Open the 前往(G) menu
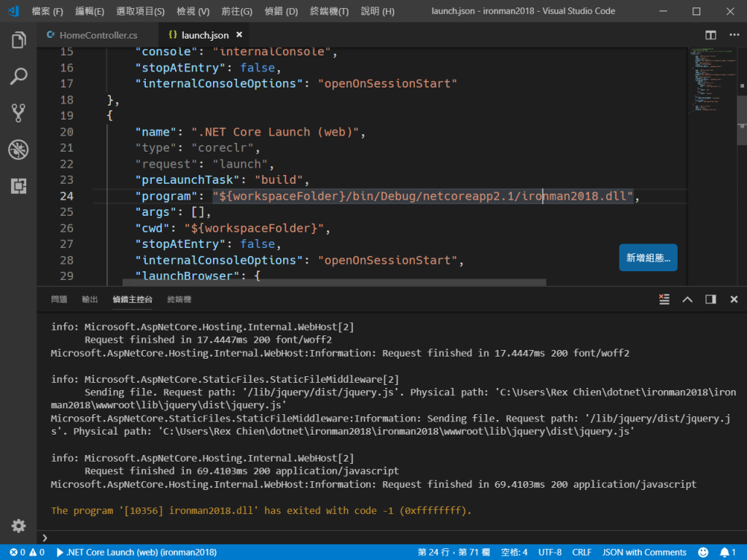 237,11
